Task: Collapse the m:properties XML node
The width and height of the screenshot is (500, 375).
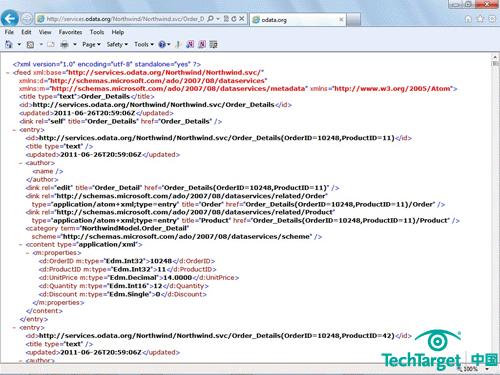Action: pyautogui.click(x=28, y=253)
